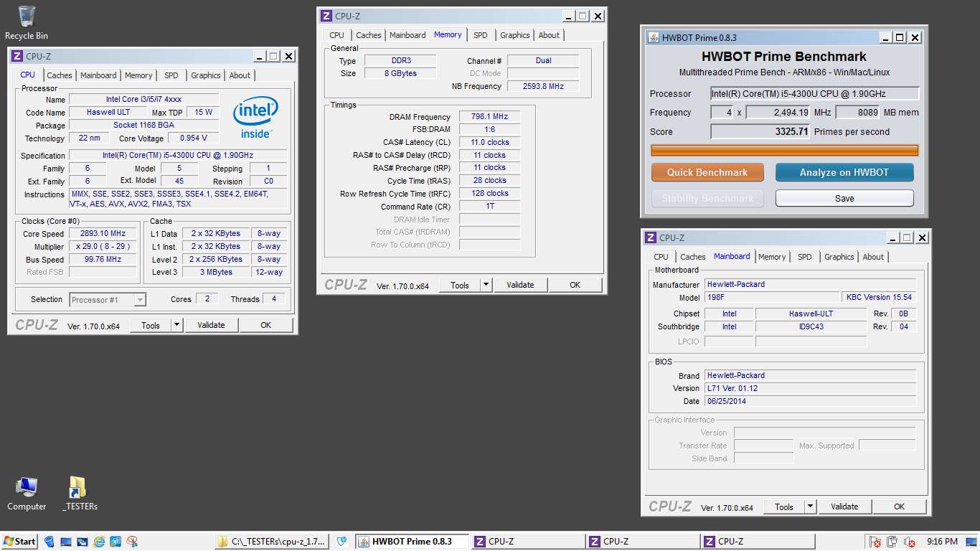This screenshot has height=551, width=980.
Task: Click the BIOS Date value 06/25/2014
Action: 810,401
